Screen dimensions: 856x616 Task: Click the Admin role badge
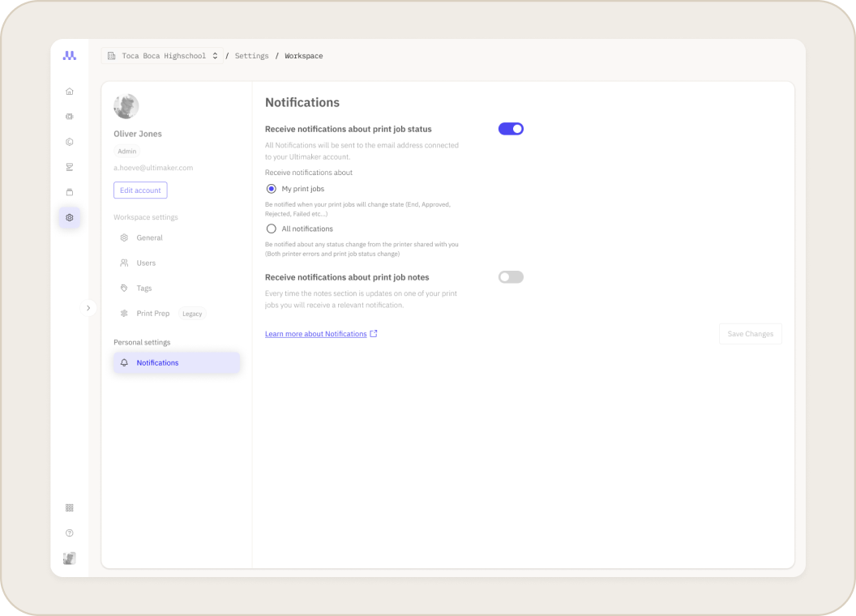[127, 152]
